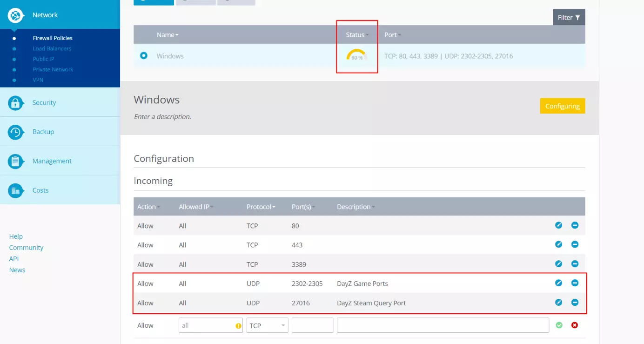Edit the DayZ Steam Query Port rule
The image size is (644, 344).
559,303
